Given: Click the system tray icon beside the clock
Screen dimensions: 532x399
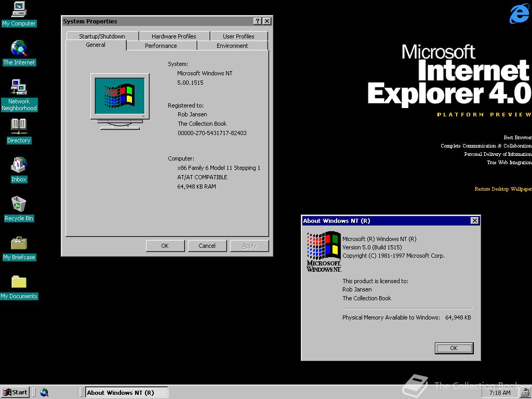Looking at the screenshot, I should (524, 393).
